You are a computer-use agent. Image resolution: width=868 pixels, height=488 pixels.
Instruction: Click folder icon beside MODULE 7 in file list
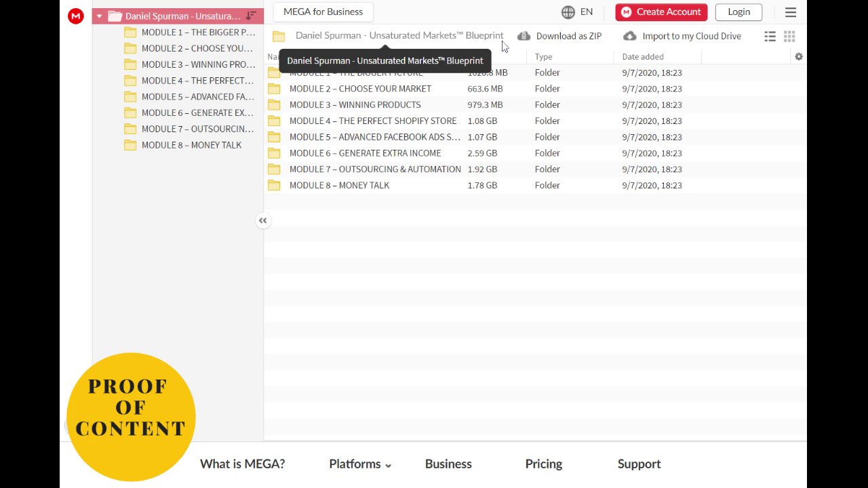pos(274,169)
